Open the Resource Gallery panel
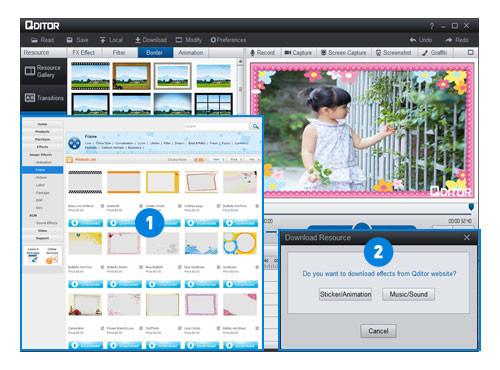This screenshot has height=370, width=500. (43, 71)
